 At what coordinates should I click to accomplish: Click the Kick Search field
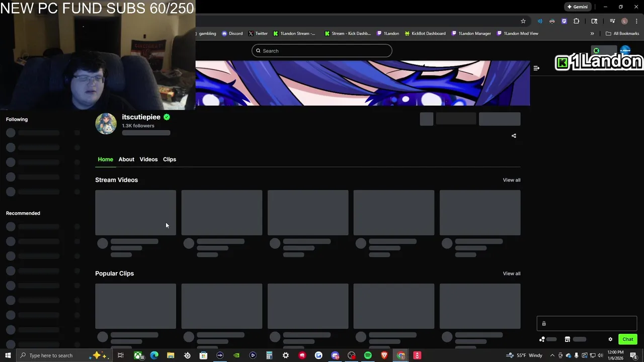[x=322, y=51]
